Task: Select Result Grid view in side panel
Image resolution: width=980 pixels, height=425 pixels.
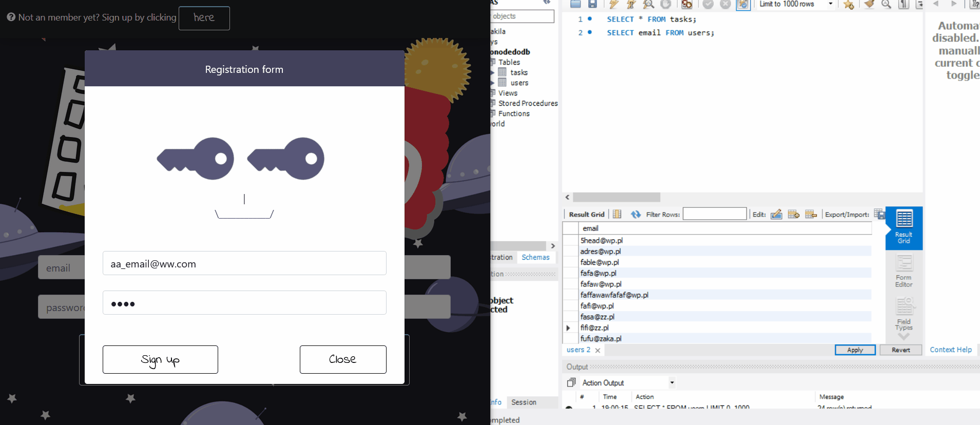Action: point(904,228)
